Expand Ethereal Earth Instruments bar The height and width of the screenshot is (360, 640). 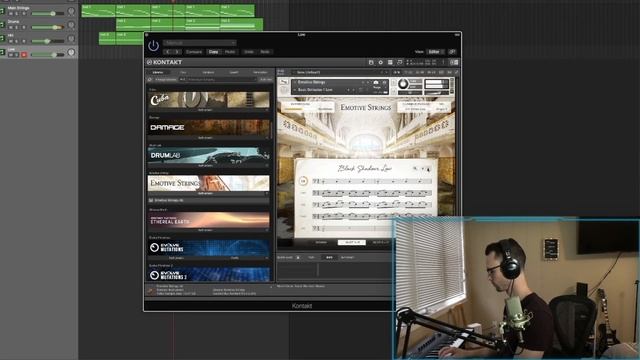pos(209,230)
